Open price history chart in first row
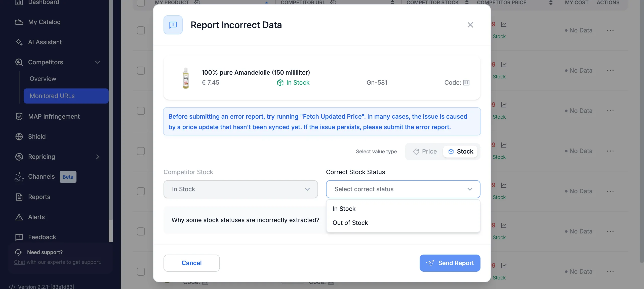Image resolution: width=644 pixels, height=289 pixels. [x=504, y=24]
